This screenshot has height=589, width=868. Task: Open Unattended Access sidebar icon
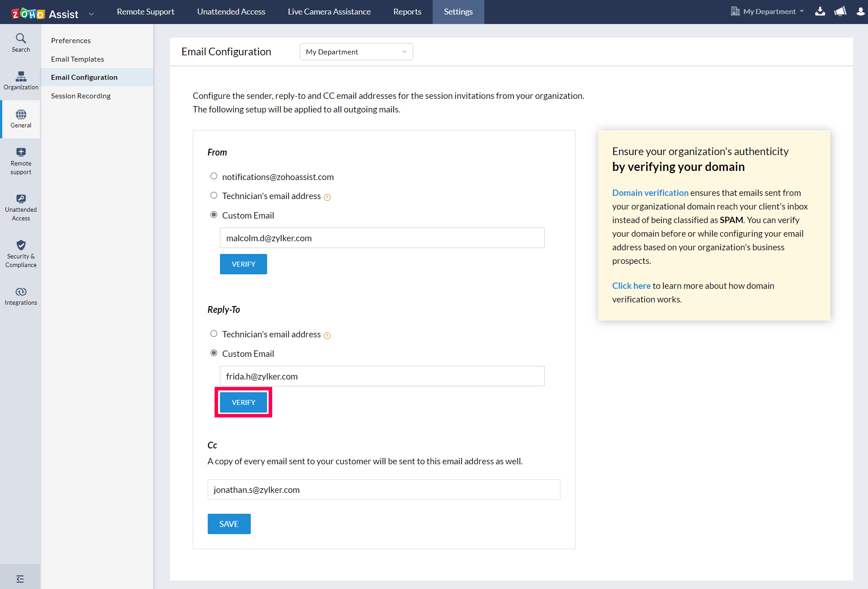[x=21, y=207]
